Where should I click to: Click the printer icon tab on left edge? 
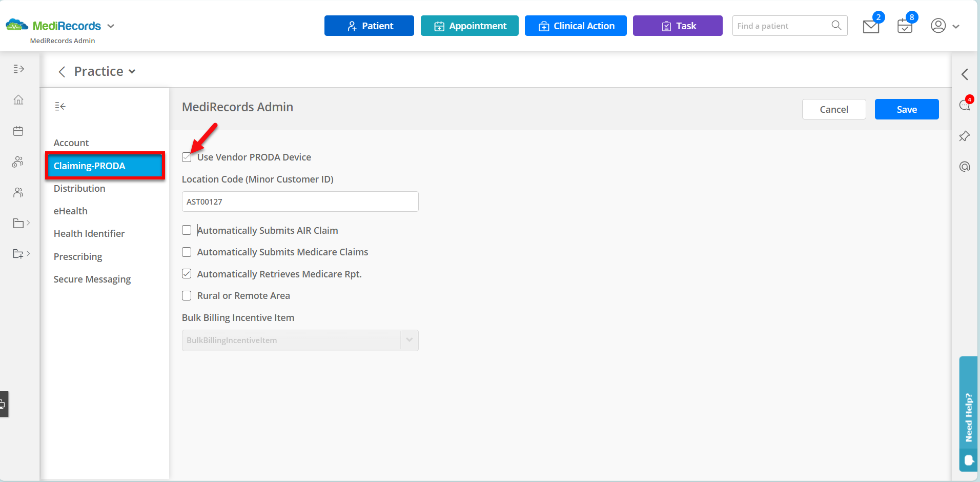point(4,404)
